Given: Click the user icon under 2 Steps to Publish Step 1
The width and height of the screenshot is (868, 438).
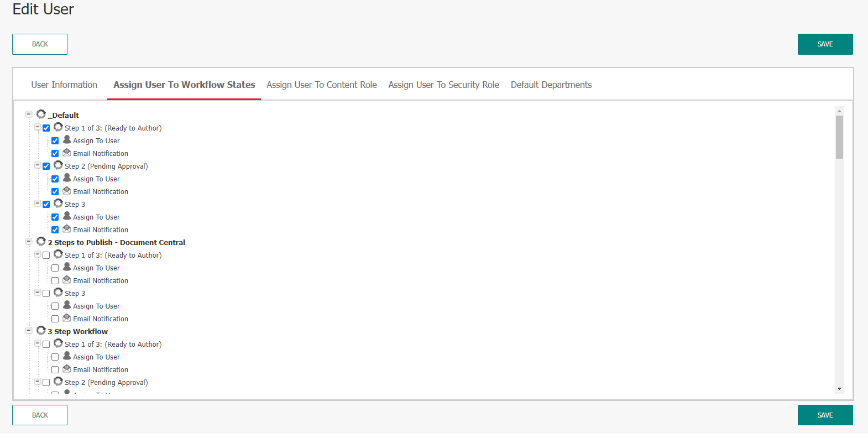Looking at the screenshot, I should point(67,267).
